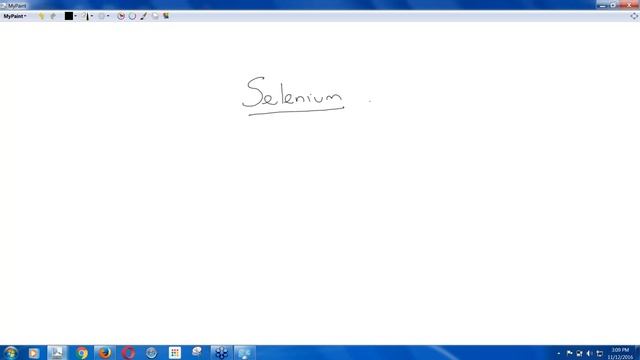
Task: Close the MyPaint window
Action: (x=629, y=5)
